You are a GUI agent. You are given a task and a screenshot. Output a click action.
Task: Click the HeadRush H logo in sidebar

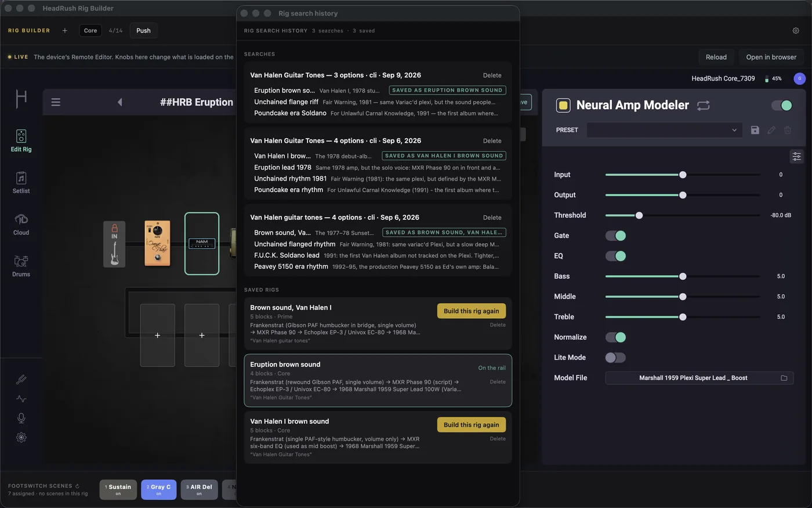(21, 99)
